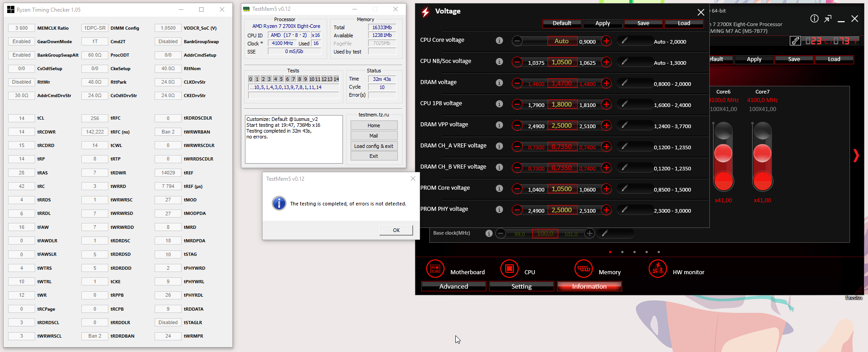Close the test completed dialog
The width and height of the screenshot is (868, 352).
(413, 178)
